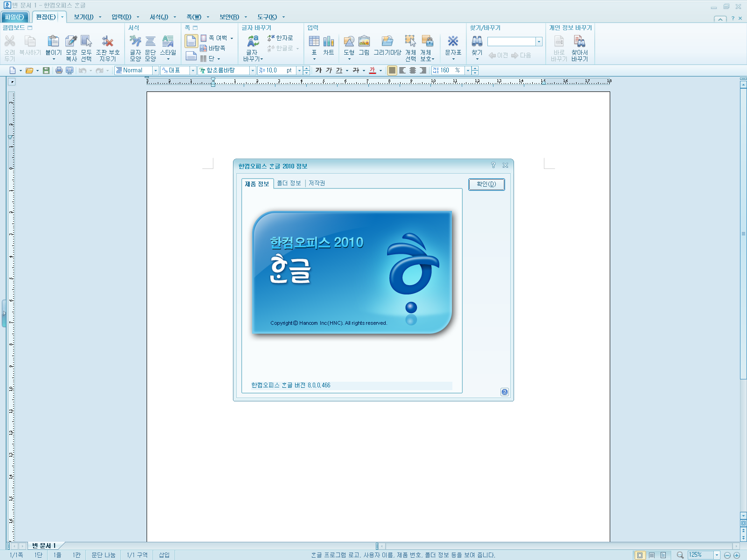
Task: Open the 함초롬바탕 font dropdown
Action: coord(253,70)
